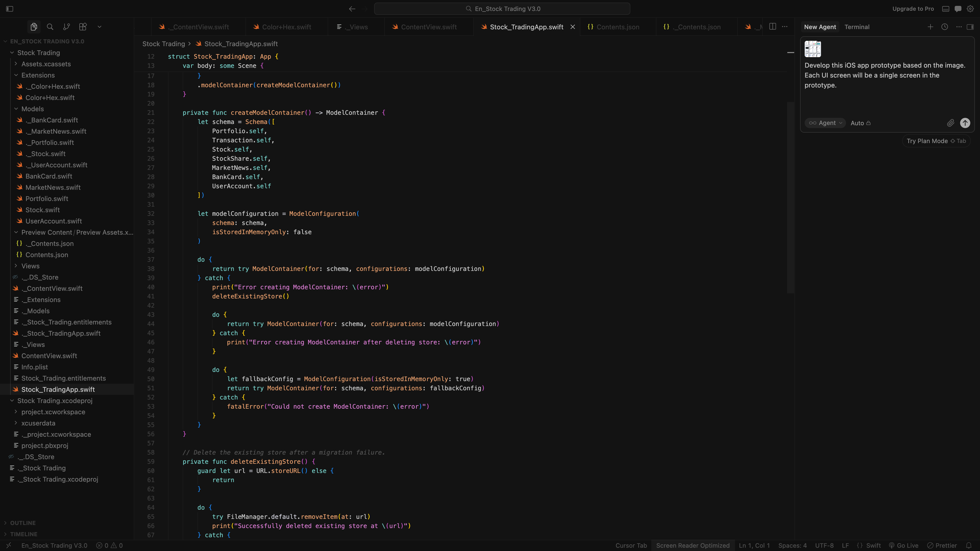Click Stock Trading breadcrumb segment
The image size is (980, 551).
point(164,44)
